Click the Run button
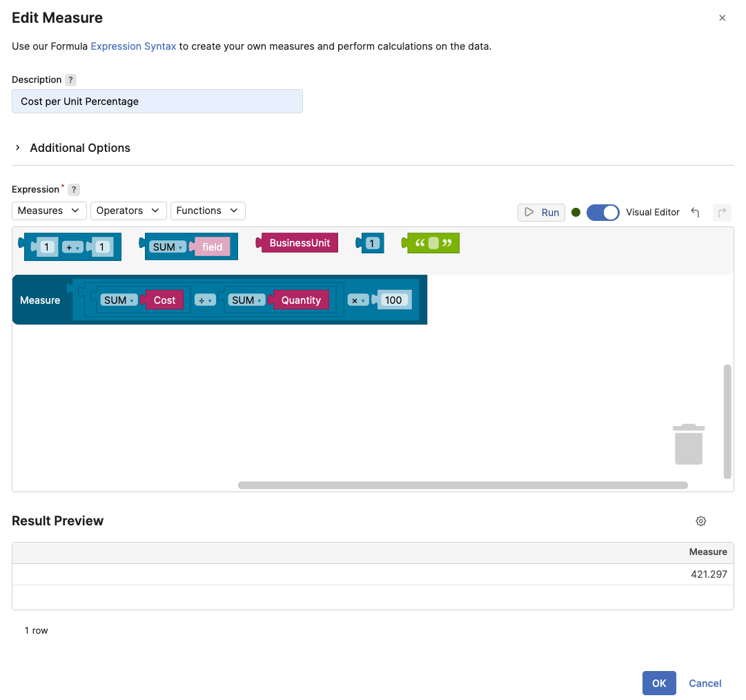 541,213
